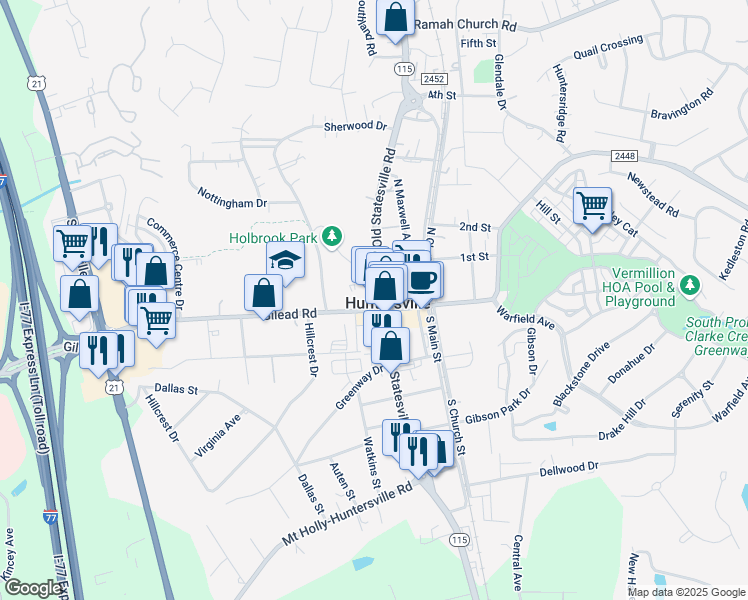
Task: Click the 1st St label
Action: click(474, 257)
